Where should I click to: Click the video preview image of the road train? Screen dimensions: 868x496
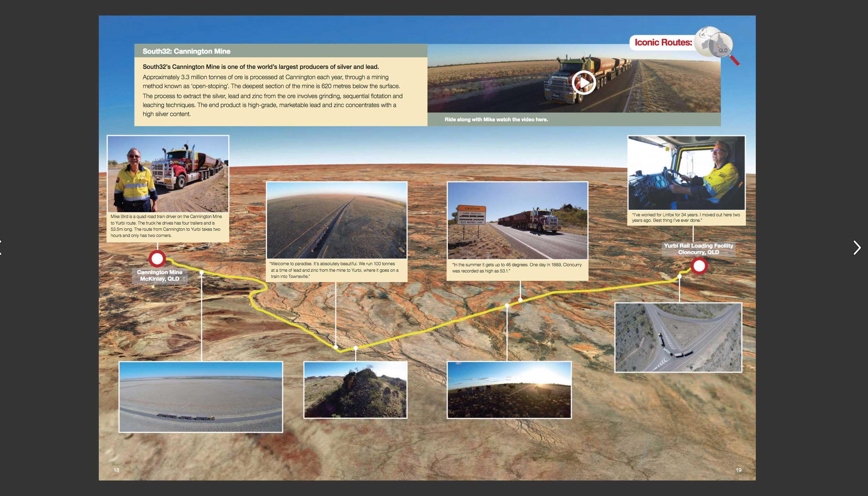pyautogui.click(x=574, y=78)
